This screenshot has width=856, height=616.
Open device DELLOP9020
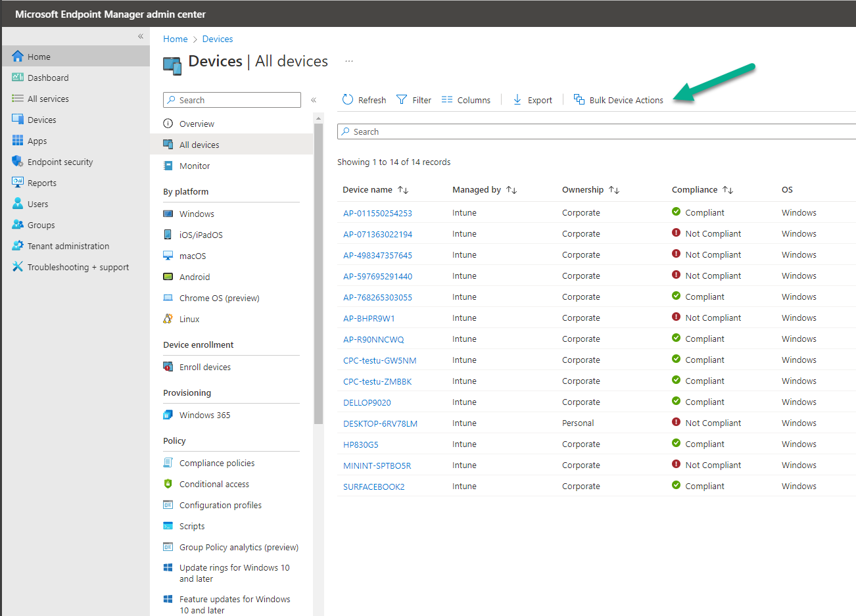click(x=367, y=402)
